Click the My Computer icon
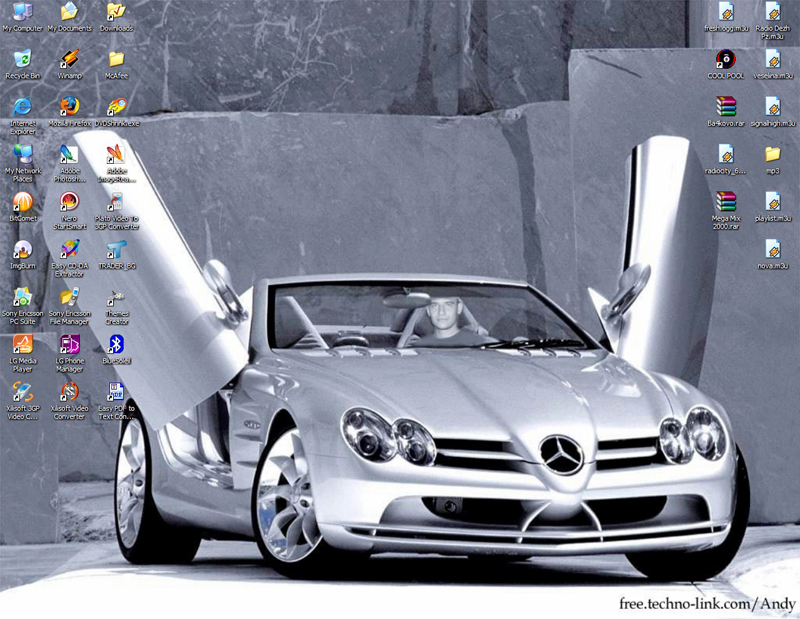The image size is (800, 619). (x=22, y=12)
